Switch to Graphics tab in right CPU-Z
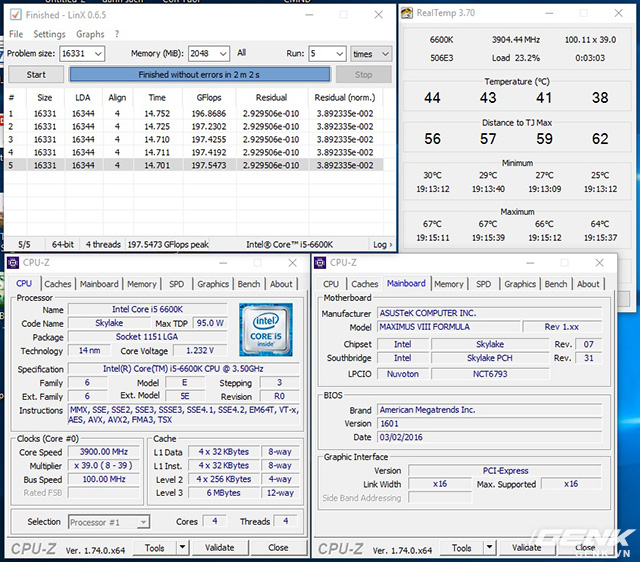640x562 pixels. 520,284
